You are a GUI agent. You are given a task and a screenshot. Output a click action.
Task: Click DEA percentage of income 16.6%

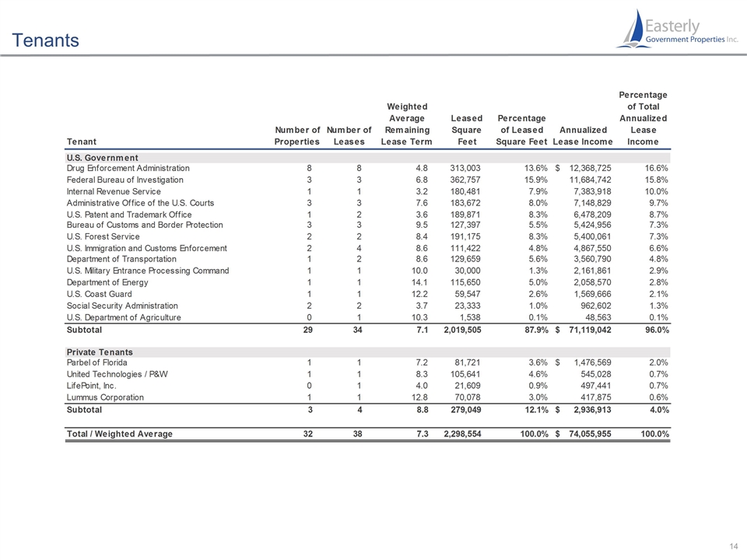tap(657, 168)
